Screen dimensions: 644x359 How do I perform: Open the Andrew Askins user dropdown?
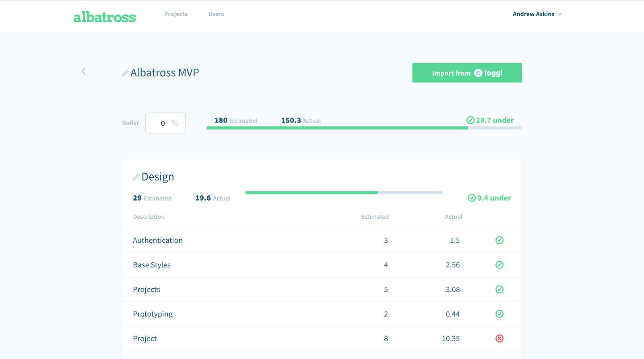pyautogui.click(x=537, y=14)
